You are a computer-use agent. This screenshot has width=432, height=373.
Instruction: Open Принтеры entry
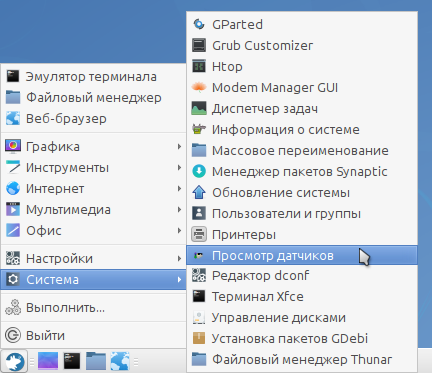click(302, 234)
